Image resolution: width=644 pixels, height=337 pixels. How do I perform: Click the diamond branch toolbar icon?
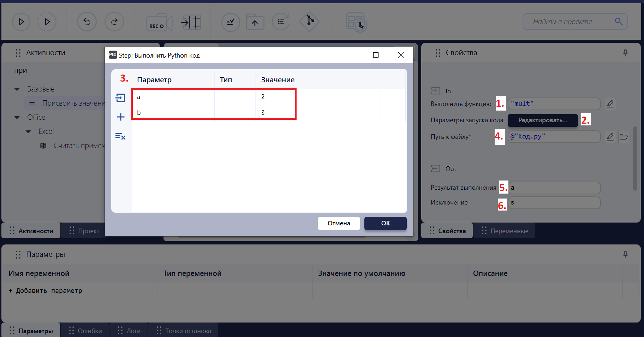click(310, 21)
